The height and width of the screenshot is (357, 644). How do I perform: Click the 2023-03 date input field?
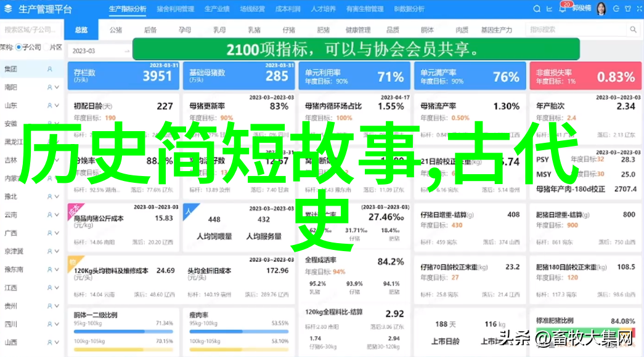pos(99,51)
